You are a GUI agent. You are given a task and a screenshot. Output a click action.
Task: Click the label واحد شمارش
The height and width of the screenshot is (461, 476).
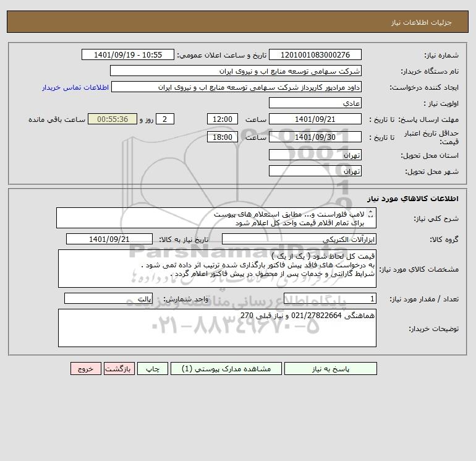click(186, 299)
